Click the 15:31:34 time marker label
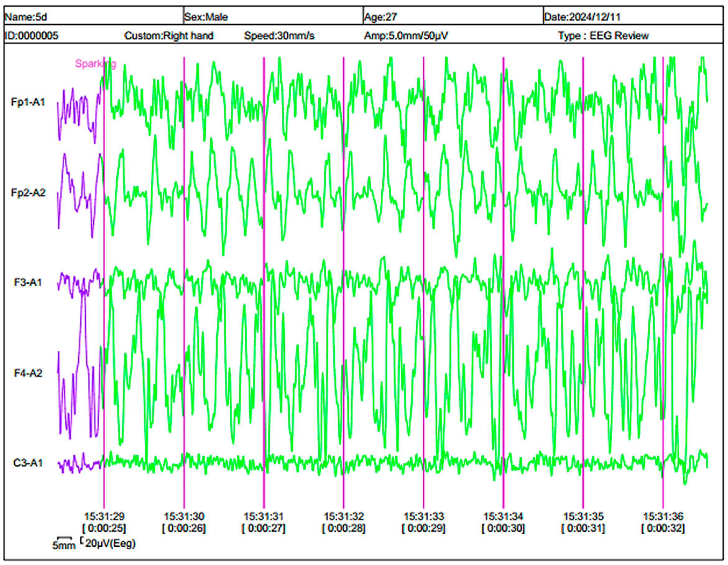The height and width of the screenshot is (565, 728). pos(503,517)
